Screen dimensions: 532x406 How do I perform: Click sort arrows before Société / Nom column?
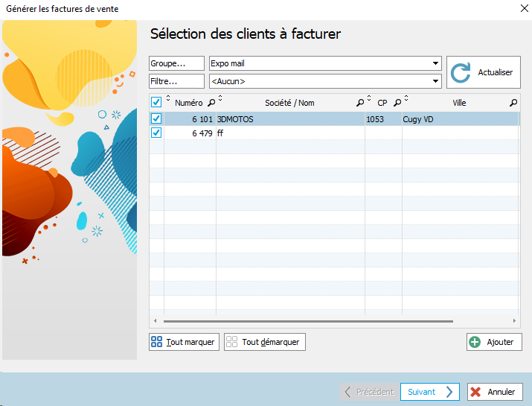pos(220,98)
